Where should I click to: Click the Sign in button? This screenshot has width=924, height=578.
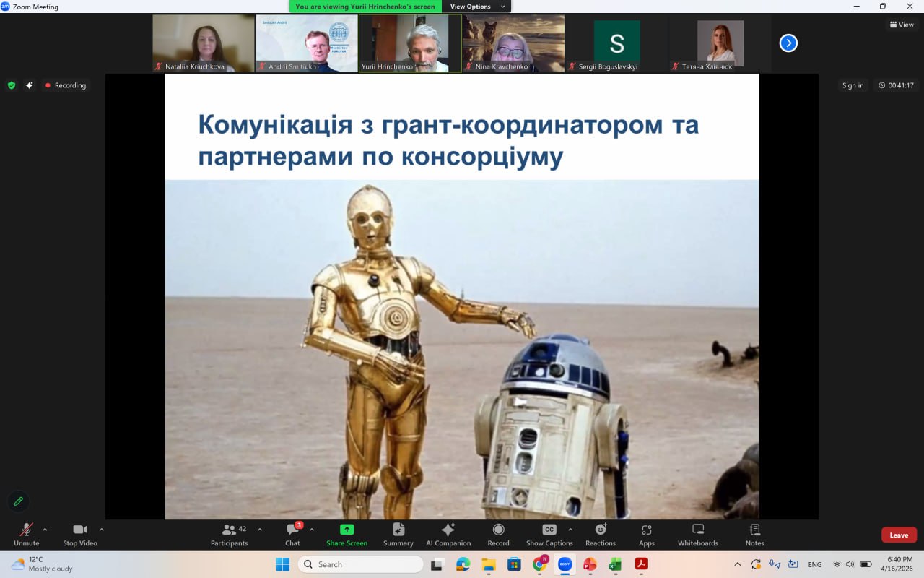click(x=853, y=85)
